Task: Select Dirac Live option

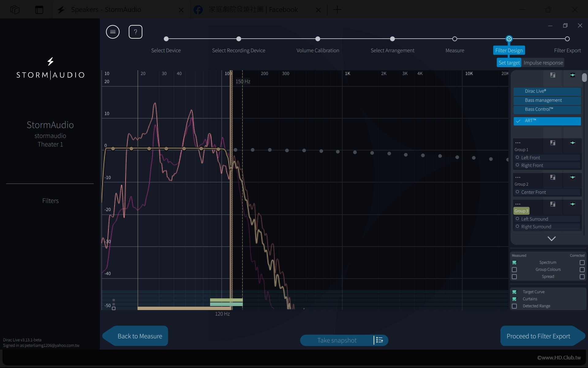Action: tap(547, 91)
